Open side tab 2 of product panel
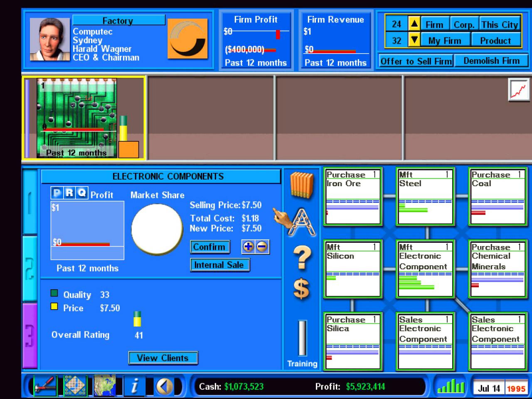The height and width of the screenshot is (399, 532). point(30,268)
